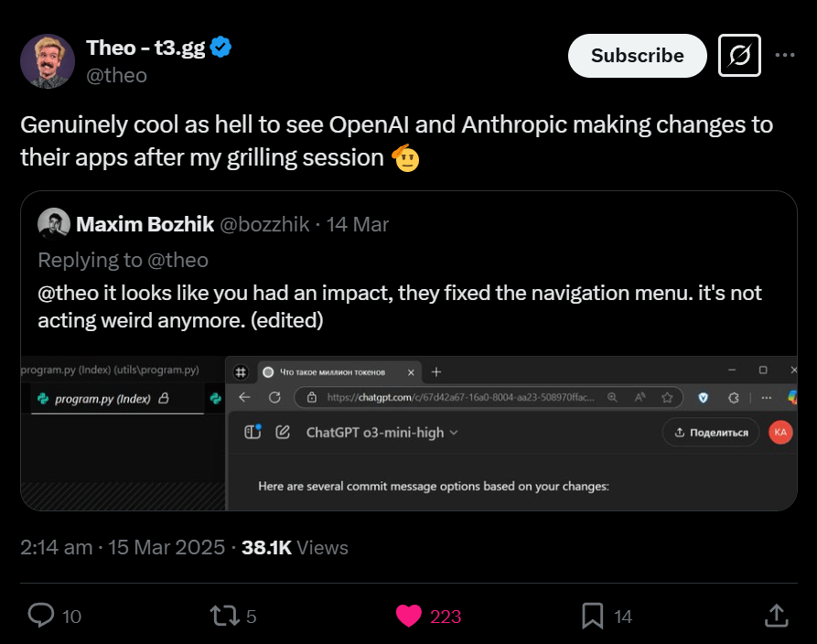This screenshot has height=644, width=817.
Task: Click the reply comment icon
Action: 42,616
